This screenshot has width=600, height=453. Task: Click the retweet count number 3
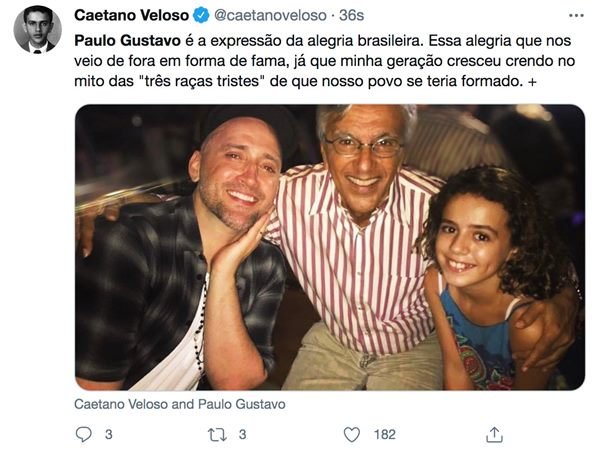pyautogui.click(x=243, y=435)
